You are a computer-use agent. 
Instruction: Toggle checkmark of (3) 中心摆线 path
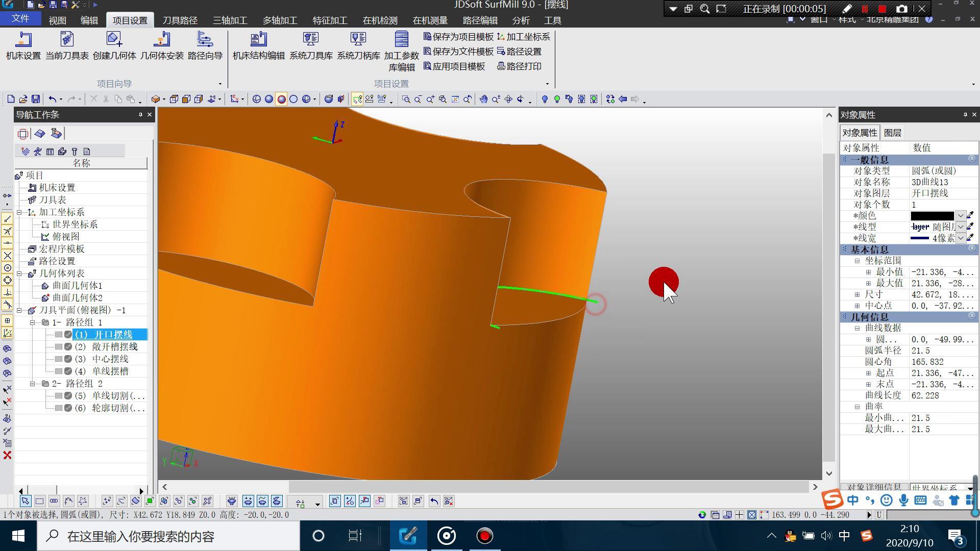click(68, 359)
